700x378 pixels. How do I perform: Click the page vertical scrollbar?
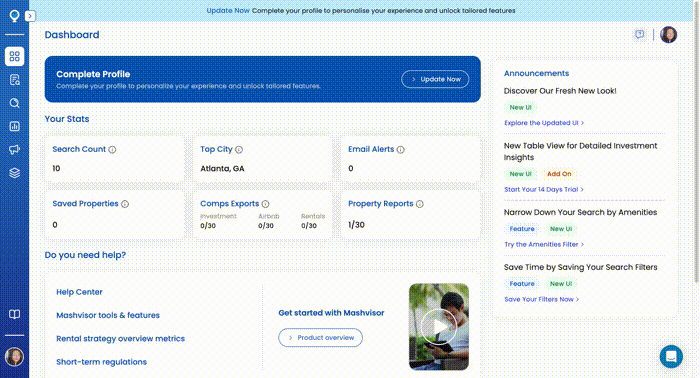point(696,143)
